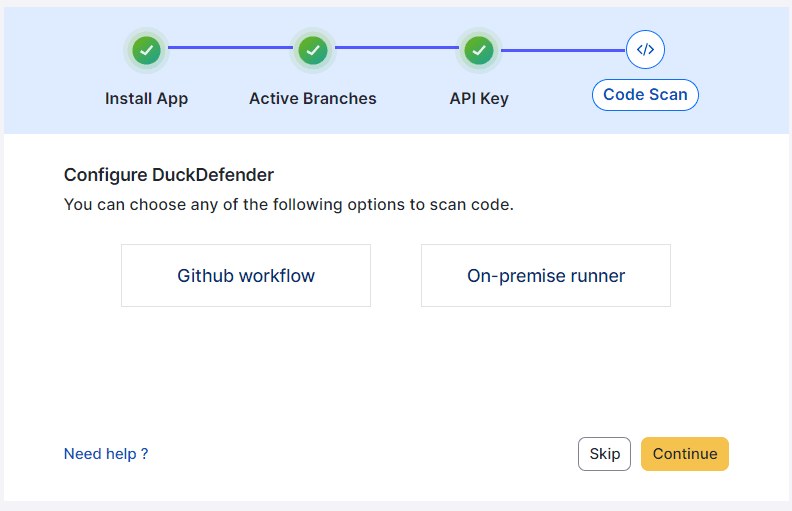Skip the code scan setup

pos(605,454)
